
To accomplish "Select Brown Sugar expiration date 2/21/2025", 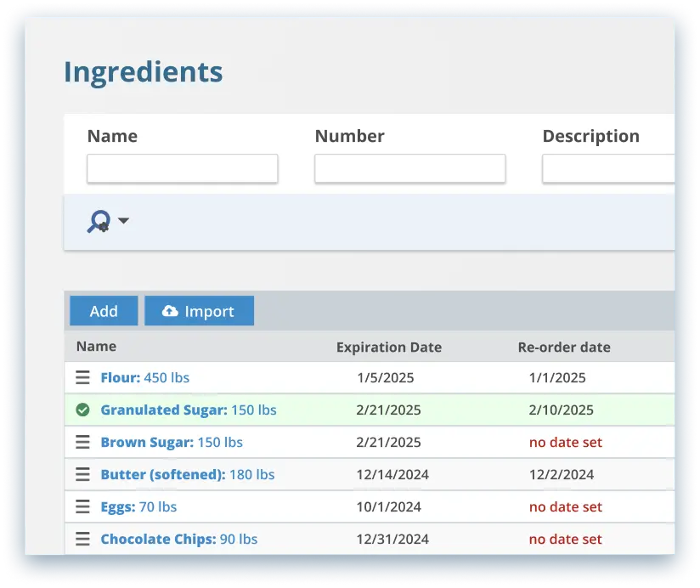I will [x=388, y=442].
